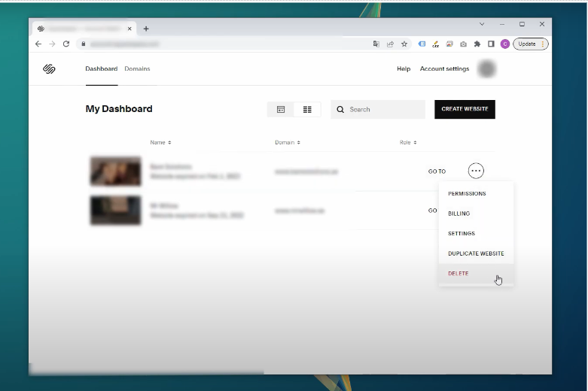Open a new browser tab
Screen dimensions: 588x391
tap(146, 29)
